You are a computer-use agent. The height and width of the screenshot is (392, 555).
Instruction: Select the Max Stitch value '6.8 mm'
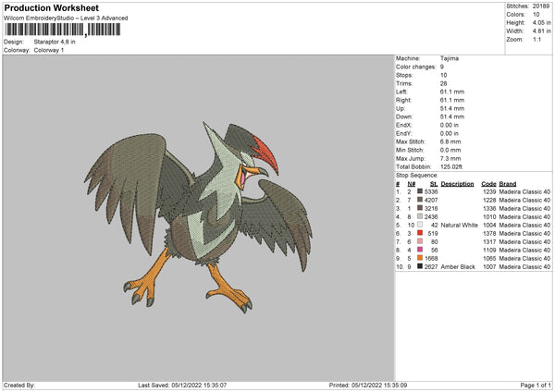point(450,141)
